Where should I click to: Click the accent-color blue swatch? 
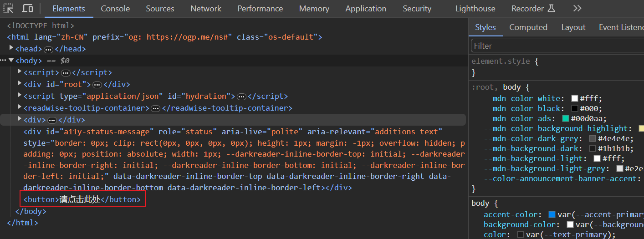pyautogui.click(x=552, y=214)
